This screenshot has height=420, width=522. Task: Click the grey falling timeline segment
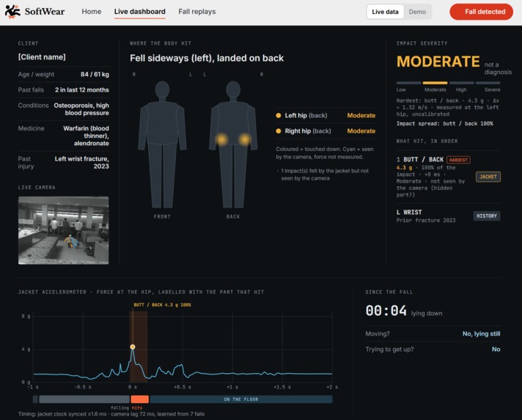(x=84, y=399)
